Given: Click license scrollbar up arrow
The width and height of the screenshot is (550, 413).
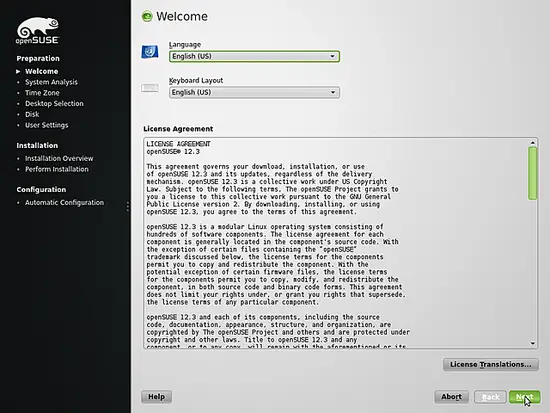Looking at the screenshot, I should 532,142.
